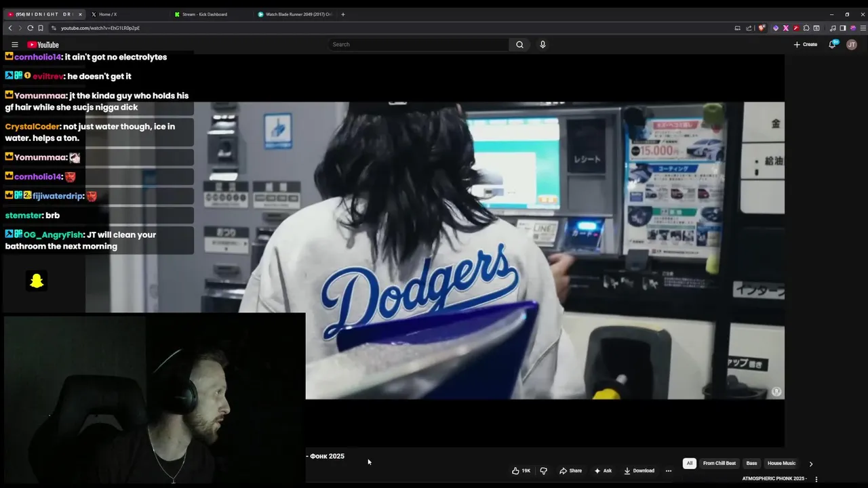Click the YouTube search input field
868x488 pixels.
[418, 45]
